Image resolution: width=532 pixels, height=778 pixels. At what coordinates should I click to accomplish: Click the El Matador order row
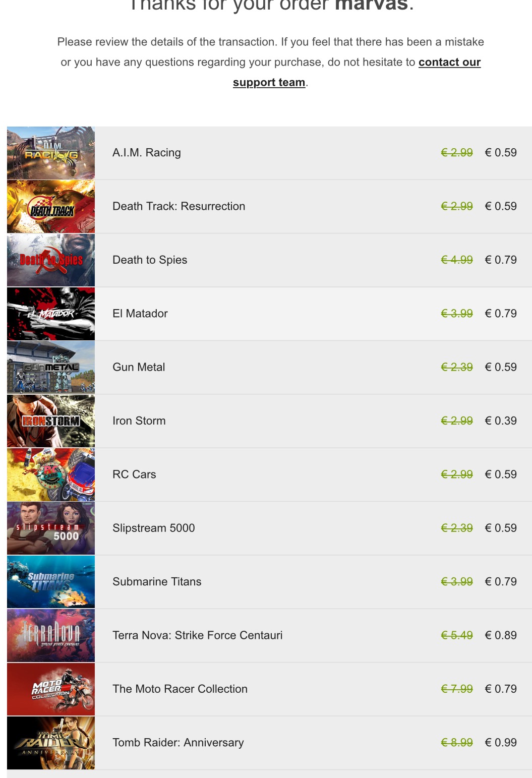(269, 314)
